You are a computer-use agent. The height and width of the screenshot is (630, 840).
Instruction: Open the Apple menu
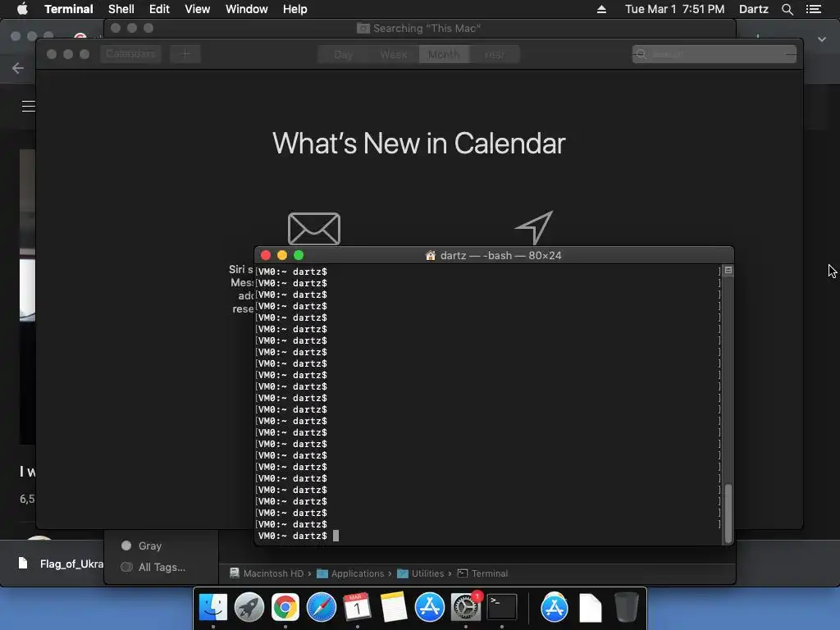(22, 9)
